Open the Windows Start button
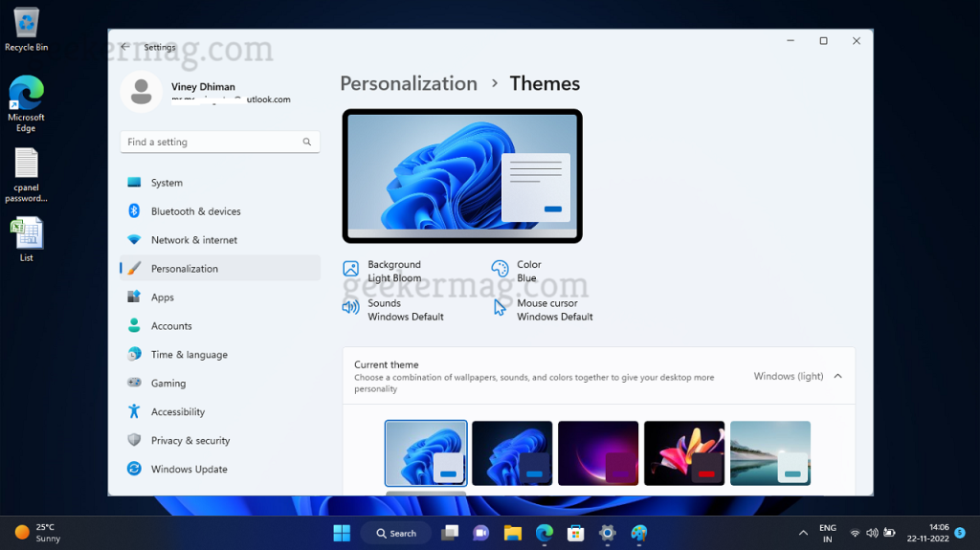Image resolution: width=980 pixels, height=550 pixels. (x=342, y=533)
